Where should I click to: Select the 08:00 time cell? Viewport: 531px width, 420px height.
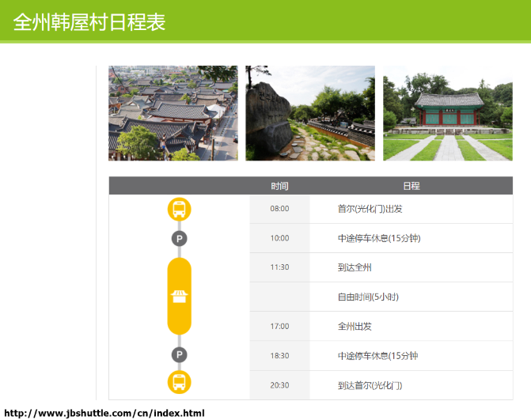tap(279, 209)
